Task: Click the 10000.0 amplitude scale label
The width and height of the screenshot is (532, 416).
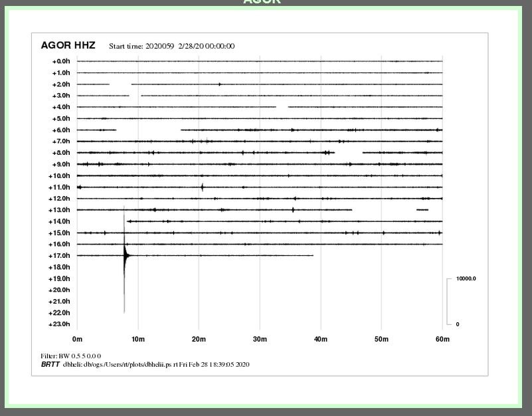Action: (466, 279)
